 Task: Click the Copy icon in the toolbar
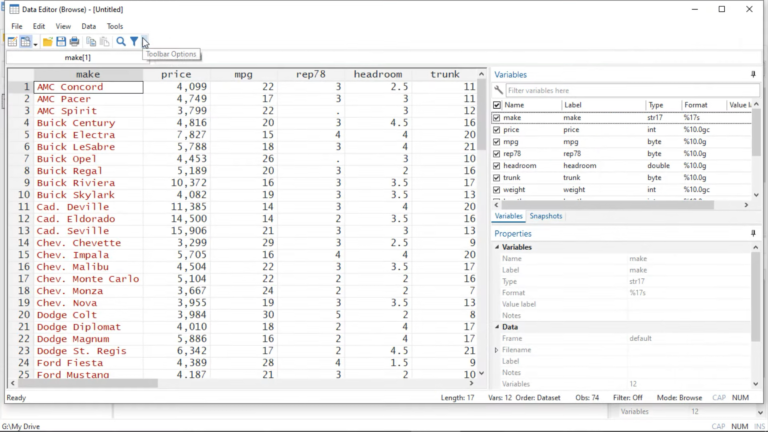coord(91,42)
